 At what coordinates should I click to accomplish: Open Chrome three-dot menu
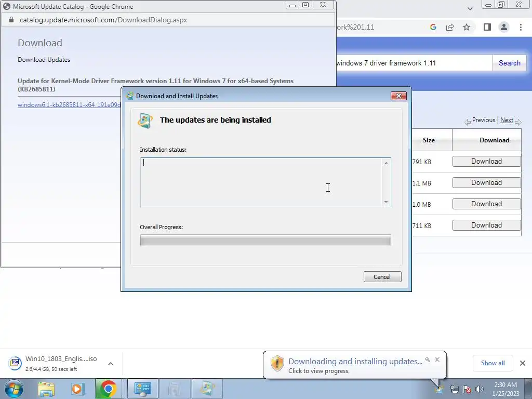[x=521, y=27]
